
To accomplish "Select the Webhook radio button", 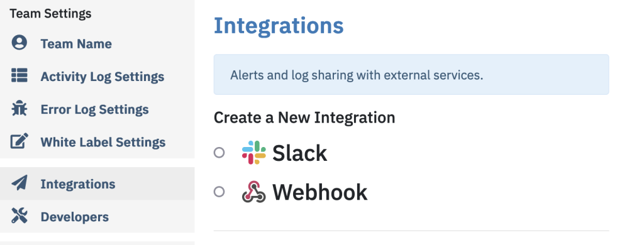I will click(219, 191).
